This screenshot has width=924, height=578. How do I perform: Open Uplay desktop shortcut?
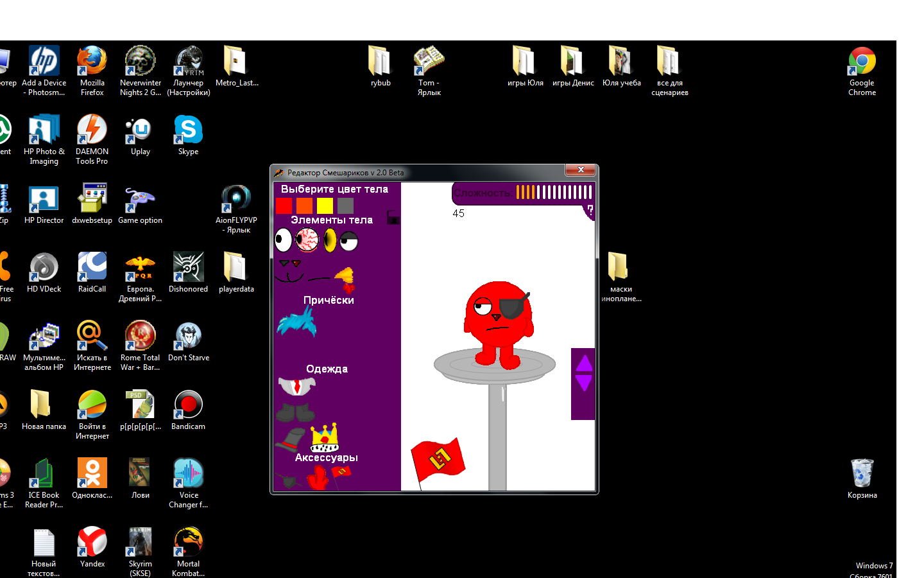(x=140, y=135)
